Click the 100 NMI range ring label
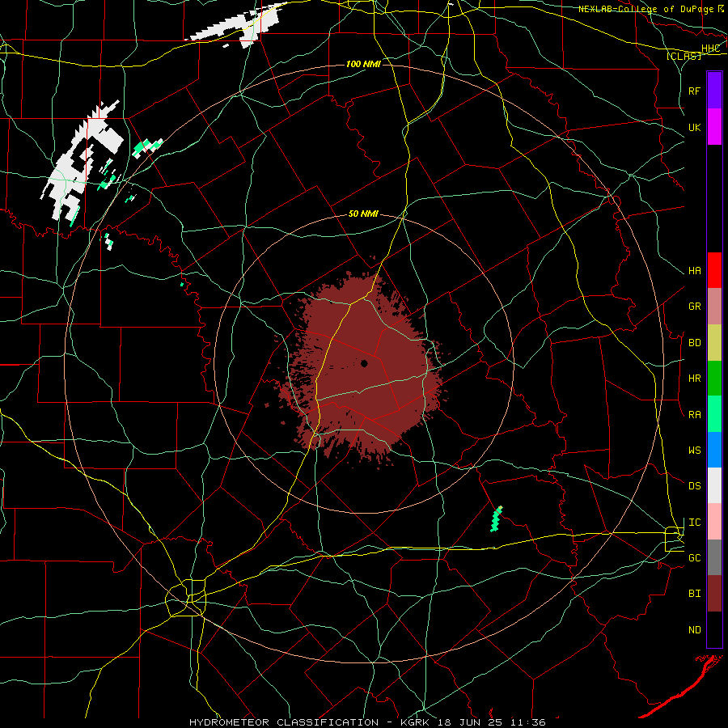This screenshot has height=728, width=728. [x=363, y=64]
